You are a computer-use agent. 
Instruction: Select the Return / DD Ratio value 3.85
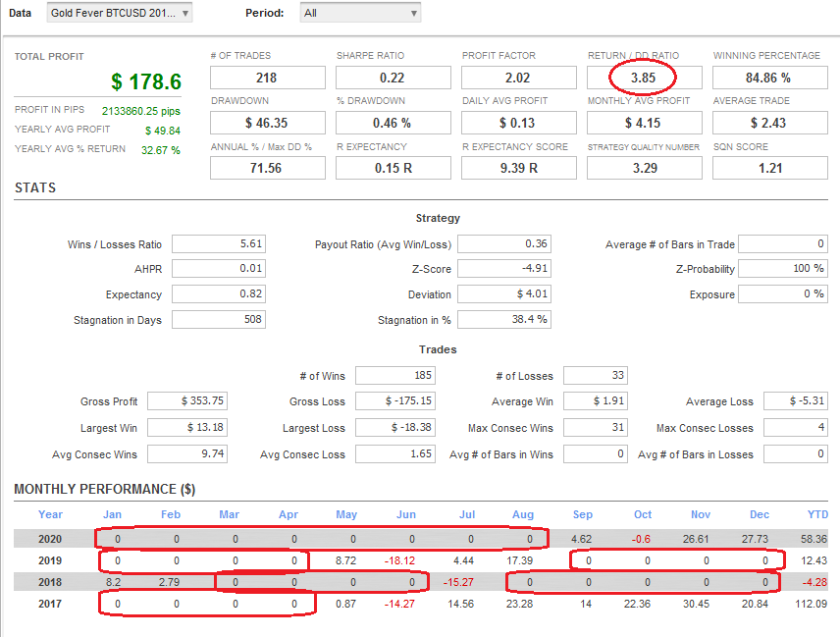644,78
